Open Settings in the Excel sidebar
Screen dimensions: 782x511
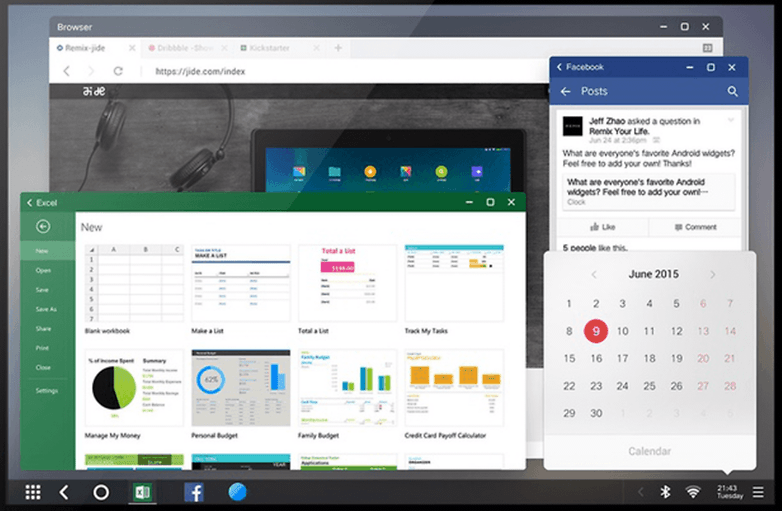point(47,390)
